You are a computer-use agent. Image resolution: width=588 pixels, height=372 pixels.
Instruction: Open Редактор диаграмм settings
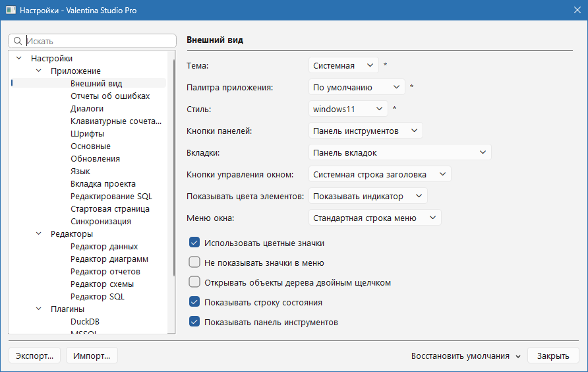pyautogui.click(x=109, y=259)
